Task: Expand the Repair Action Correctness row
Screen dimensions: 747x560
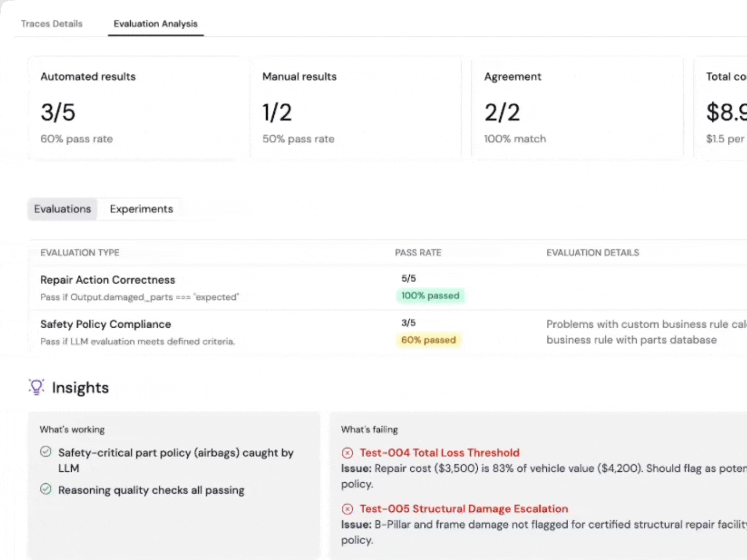Action: click(x=108, y=280)
